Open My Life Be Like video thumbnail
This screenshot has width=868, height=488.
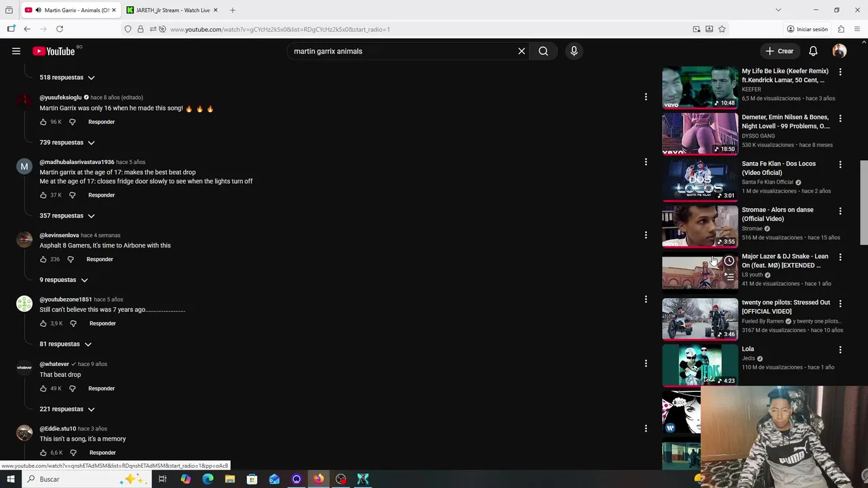[700, 87]
